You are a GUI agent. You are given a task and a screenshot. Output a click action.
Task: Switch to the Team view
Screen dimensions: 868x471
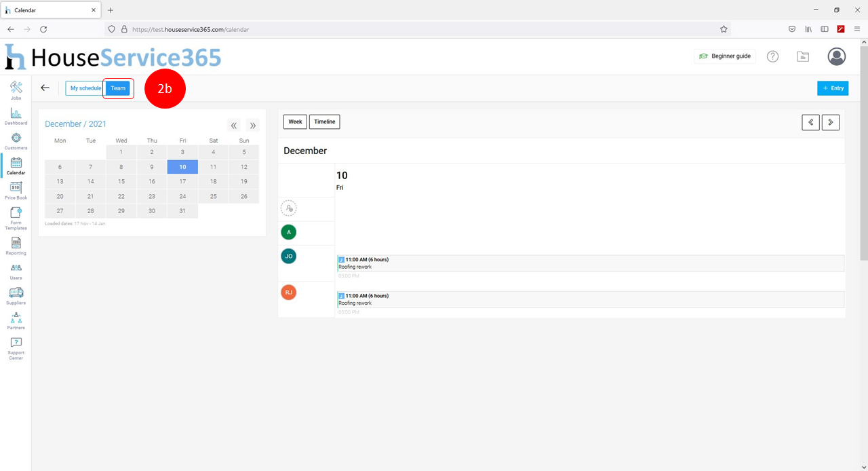118,88
